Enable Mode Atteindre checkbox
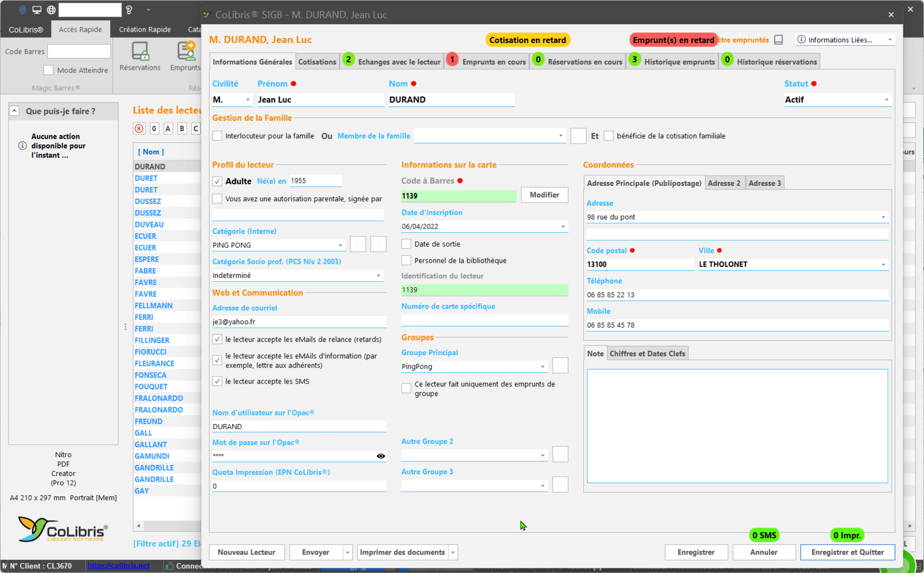924x573 pixels. click(x=49, y=70)
